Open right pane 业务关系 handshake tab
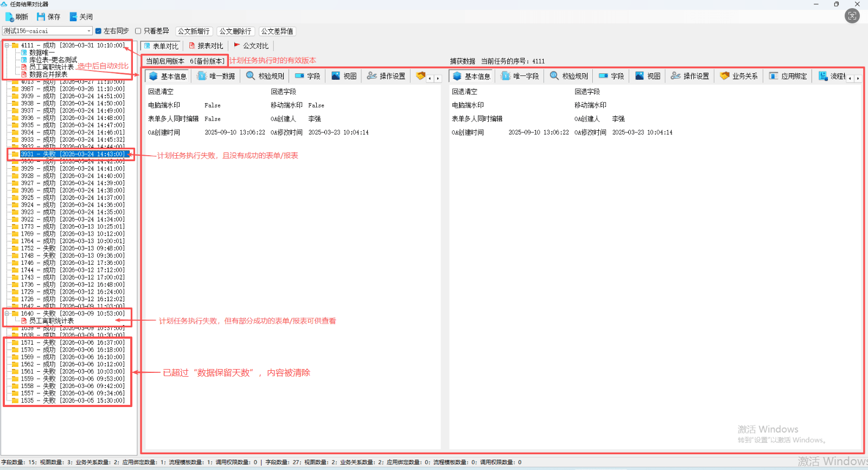 pos(739,76)
